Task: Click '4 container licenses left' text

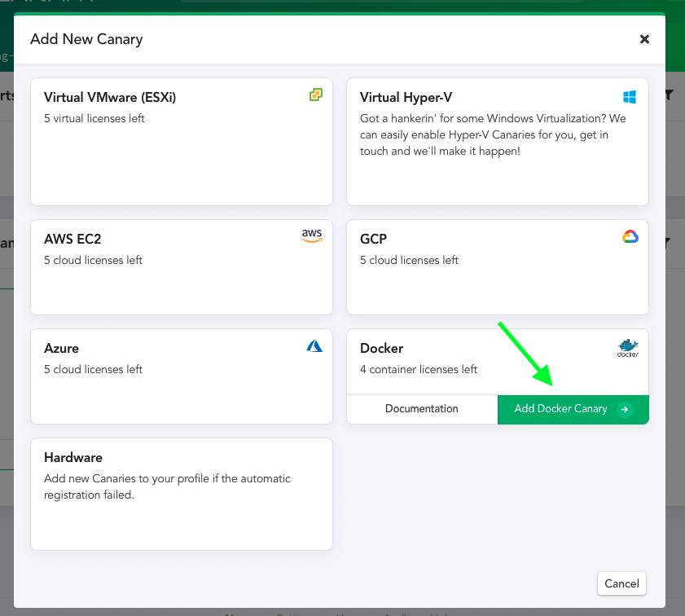Action: (419, 370)
